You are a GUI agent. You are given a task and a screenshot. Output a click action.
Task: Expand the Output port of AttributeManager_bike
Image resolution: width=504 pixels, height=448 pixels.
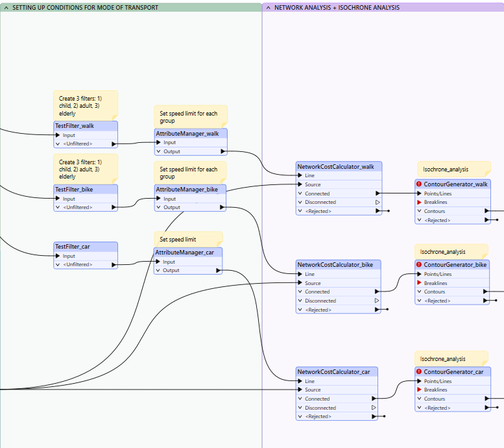[x=158, y=207]
